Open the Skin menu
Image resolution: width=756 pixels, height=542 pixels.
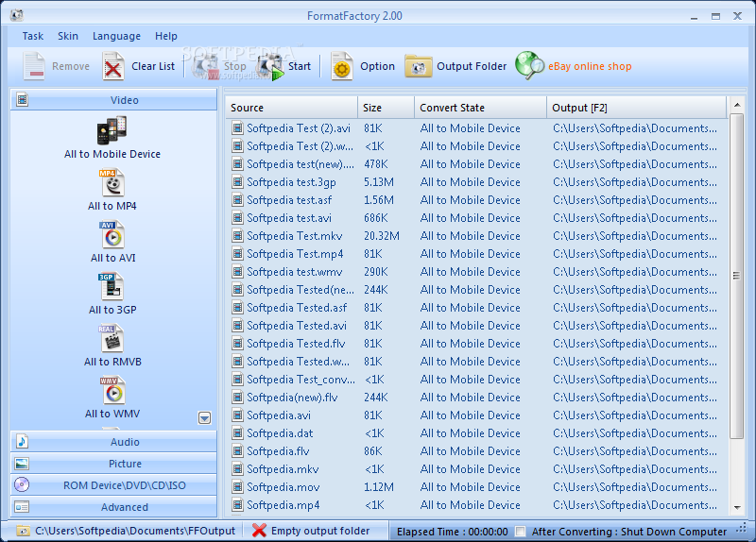[68, 36]
